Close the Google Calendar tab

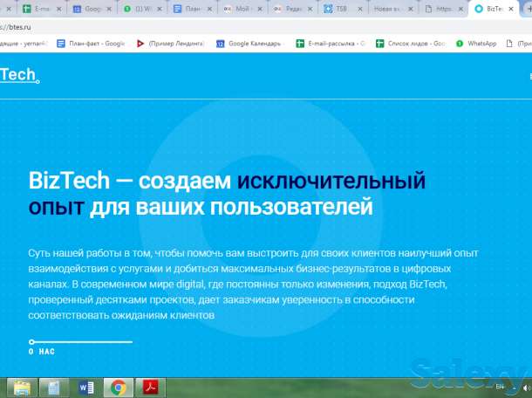click(109, 10)
